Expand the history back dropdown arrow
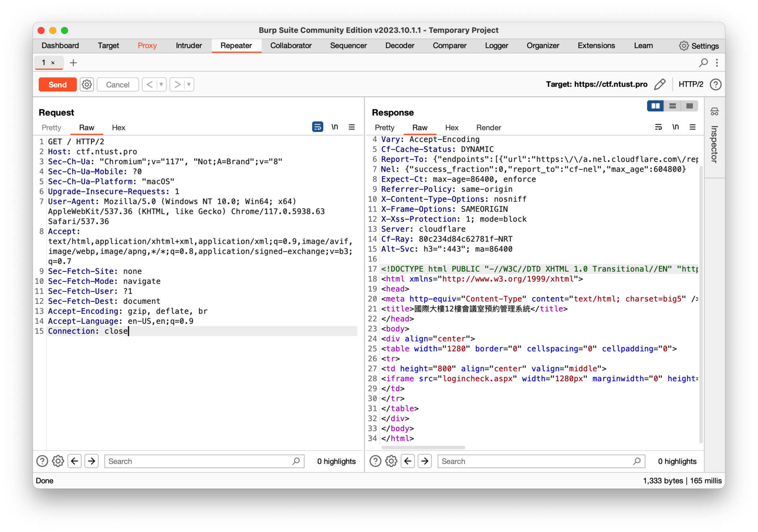758x532 pixels. coord(161,84)
